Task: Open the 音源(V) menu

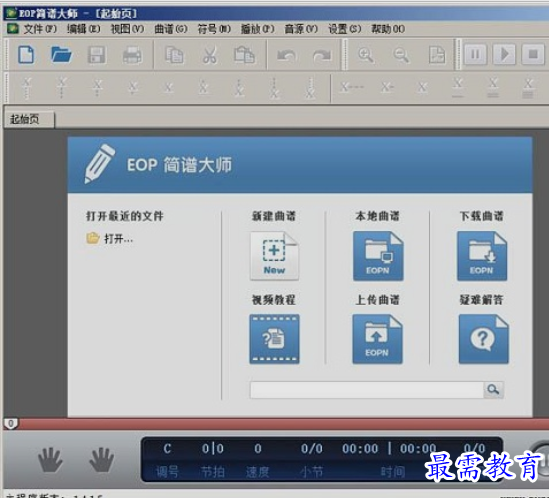Action: tap(301, 29)
